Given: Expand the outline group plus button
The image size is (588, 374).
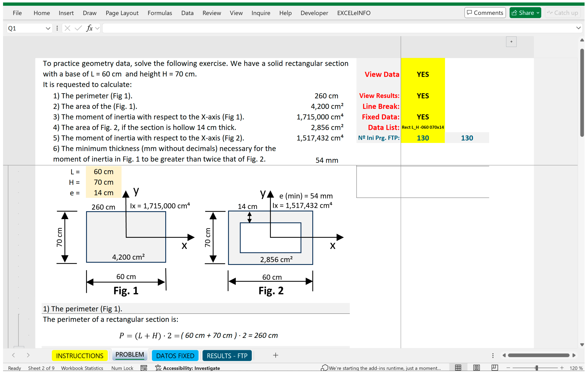Looking at the screenshot, I should point(511,42).
